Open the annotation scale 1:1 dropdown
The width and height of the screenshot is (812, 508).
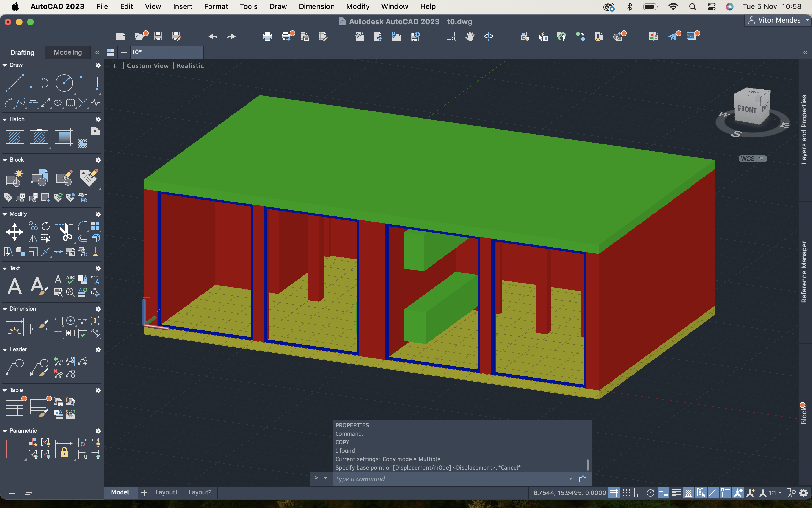click(x=775, y=493)
